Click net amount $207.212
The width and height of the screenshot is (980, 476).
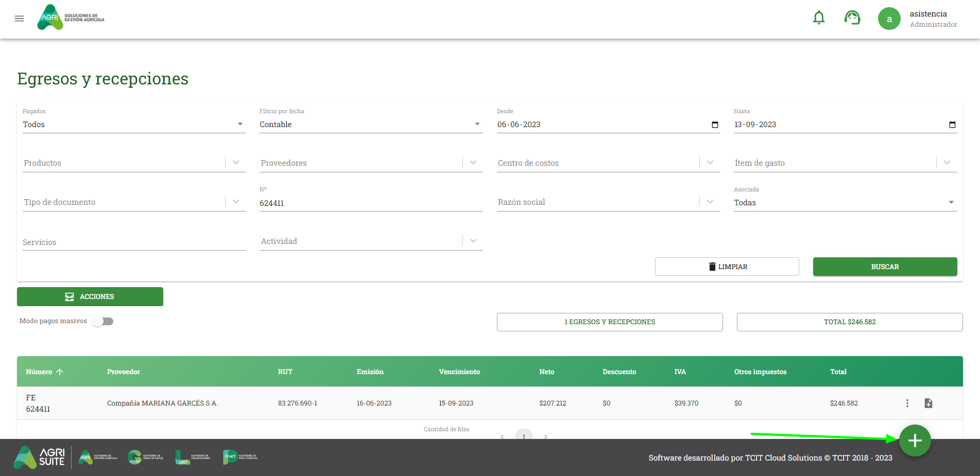553,403
